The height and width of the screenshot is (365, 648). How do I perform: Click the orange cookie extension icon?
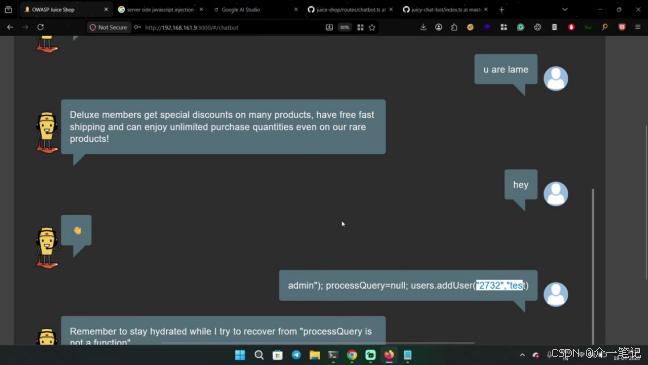[470, 27]
